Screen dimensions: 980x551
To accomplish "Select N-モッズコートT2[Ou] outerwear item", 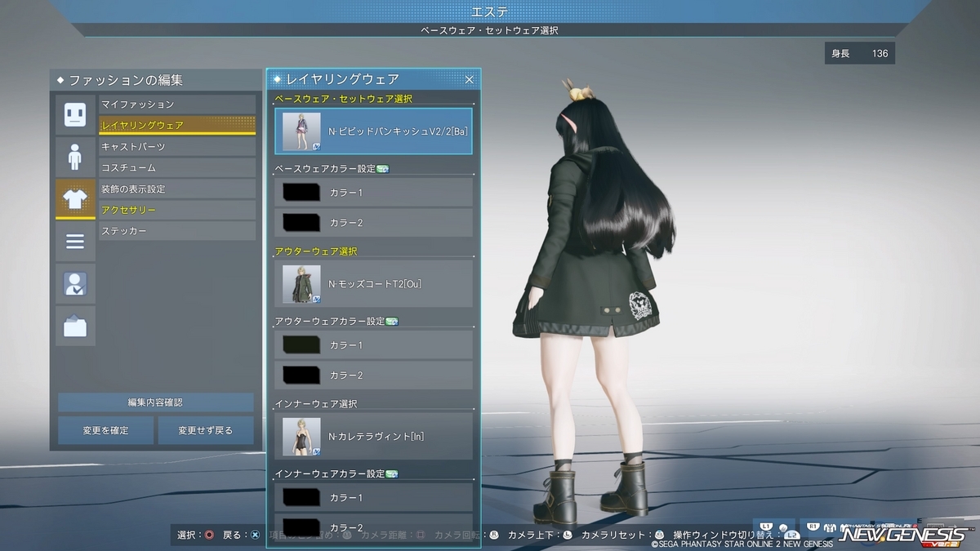I will [x=374, y=284].
